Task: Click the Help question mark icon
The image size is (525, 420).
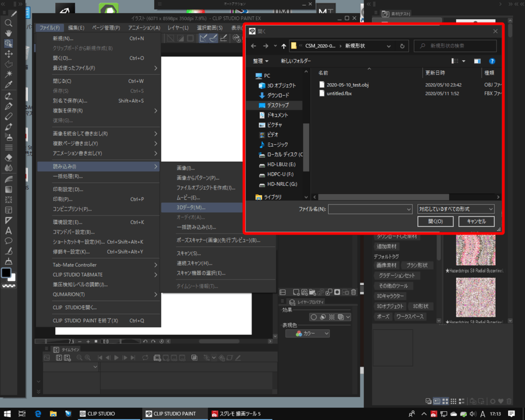Action: coord(492,61)
